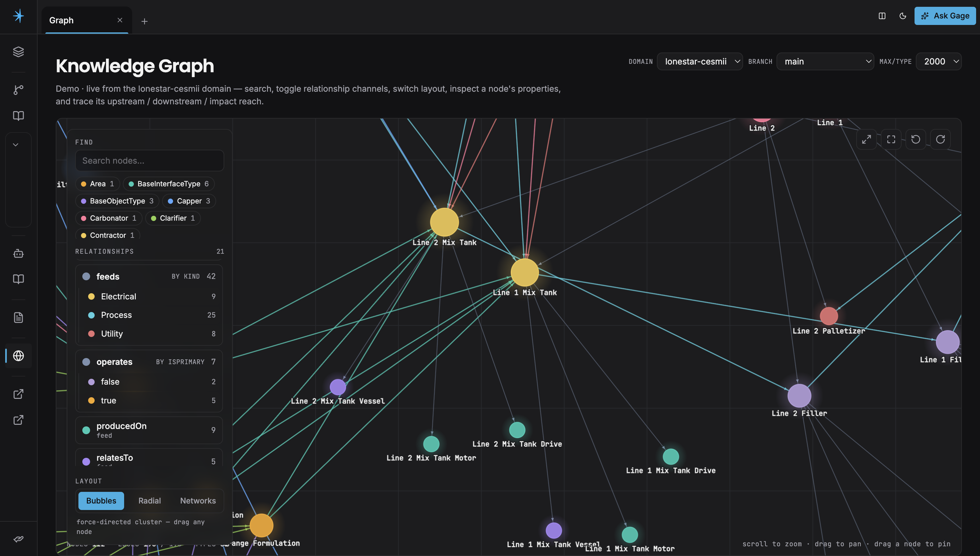Add a new tab with plus

(x=144, y=21)
